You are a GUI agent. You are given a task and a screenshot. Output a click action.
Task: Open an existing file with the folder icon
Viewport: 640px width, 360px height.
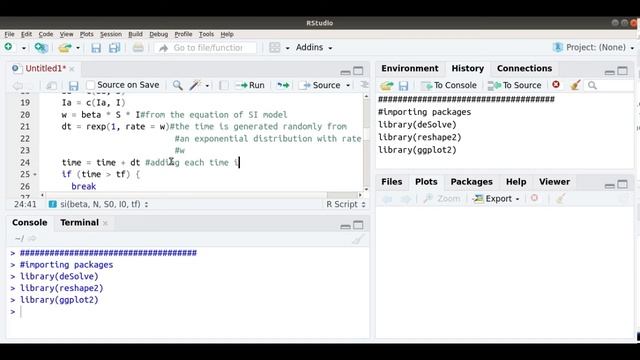64,48
